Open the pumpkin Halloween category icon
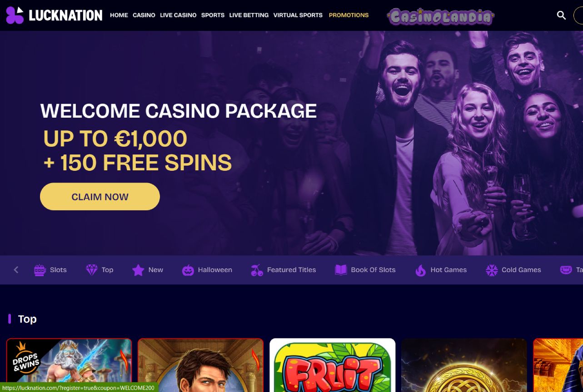 [188, 270]
